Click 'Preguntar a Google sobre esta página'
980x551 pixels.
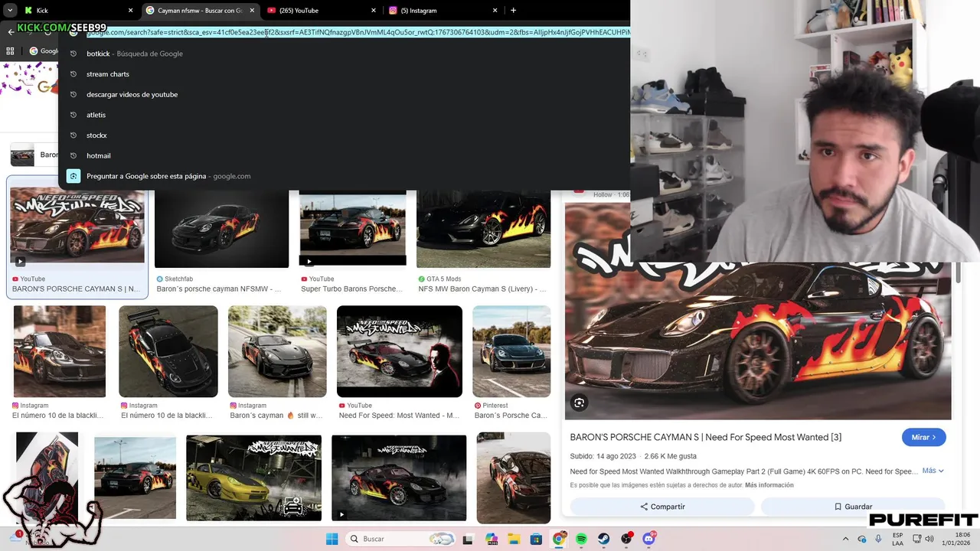[x=344, y=176]
